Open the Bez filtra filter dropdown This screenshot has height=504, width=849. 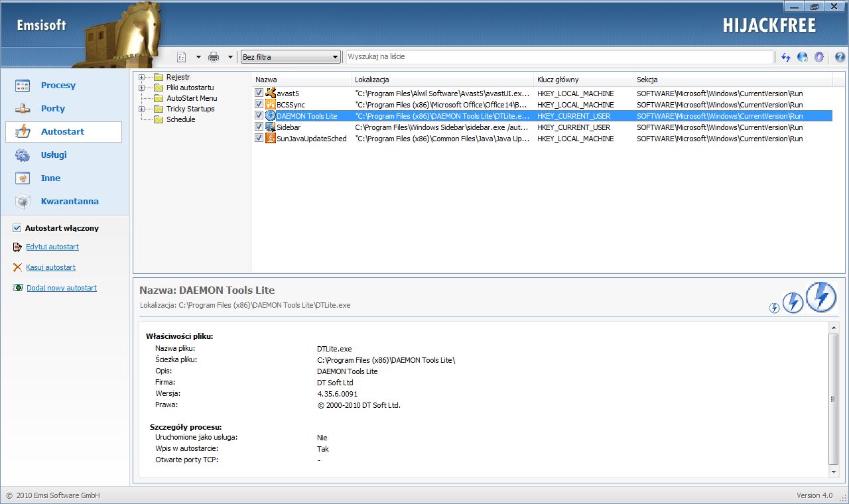coord(291,57)
